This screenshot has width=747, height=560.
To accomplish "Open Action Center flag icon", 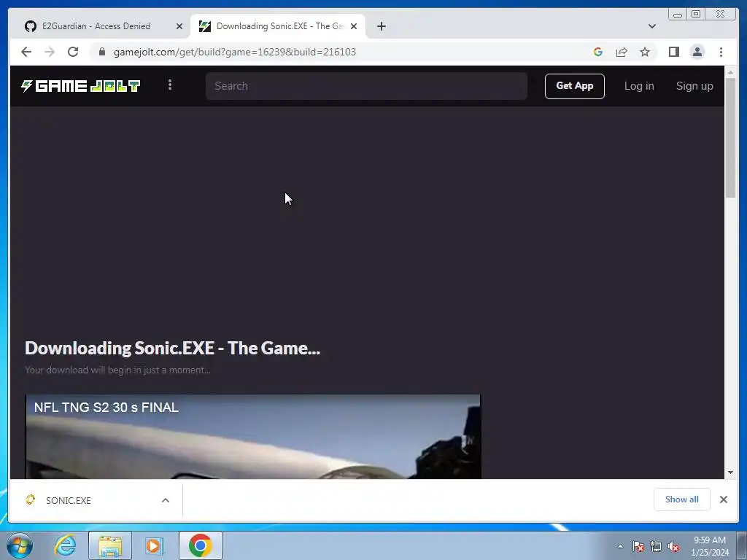I will tap(638, 546).
